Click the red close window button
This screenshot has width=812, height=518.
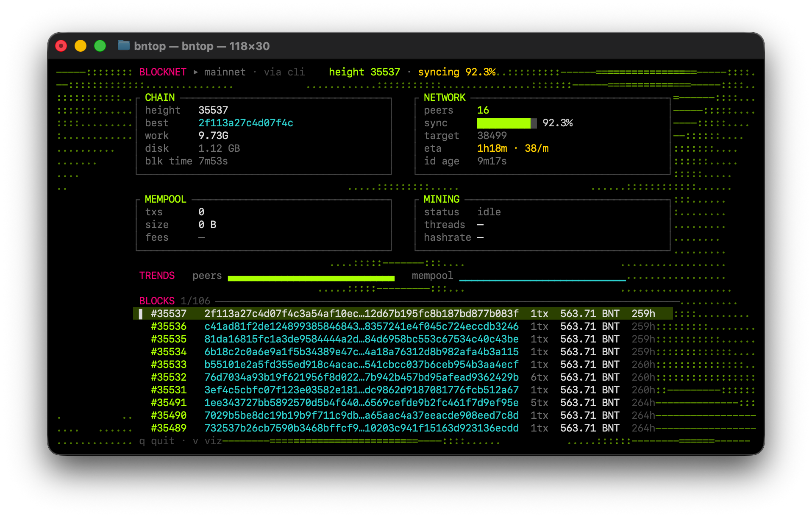pyautogui.click(x=61, y=46)
